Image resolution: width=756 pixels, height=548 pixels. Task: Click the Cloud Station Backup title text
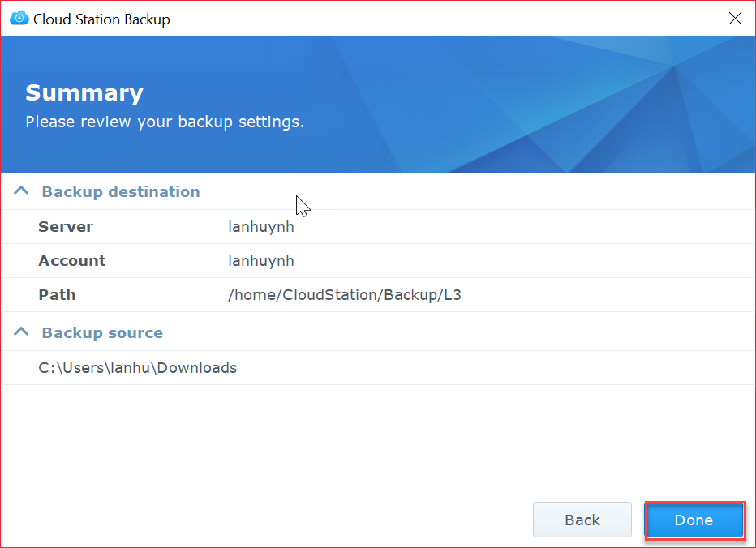tap(101, 18)
